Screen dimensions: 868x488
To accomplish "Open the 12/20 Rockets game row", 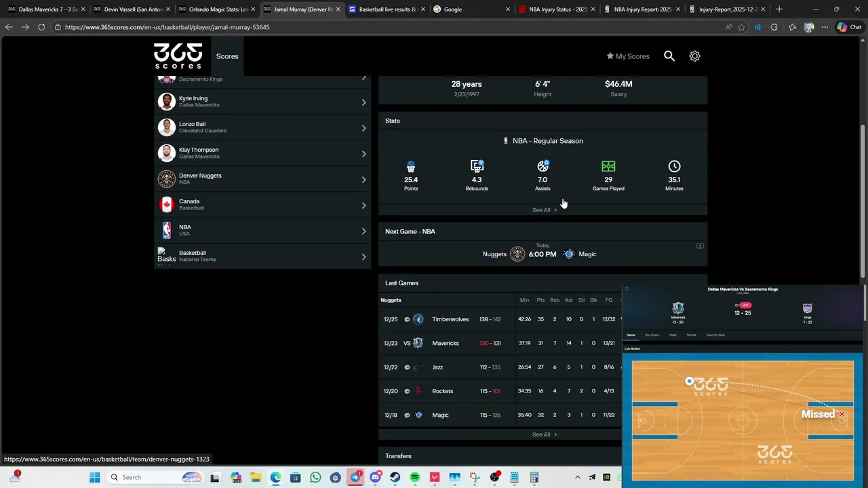I will coord(500,391).
